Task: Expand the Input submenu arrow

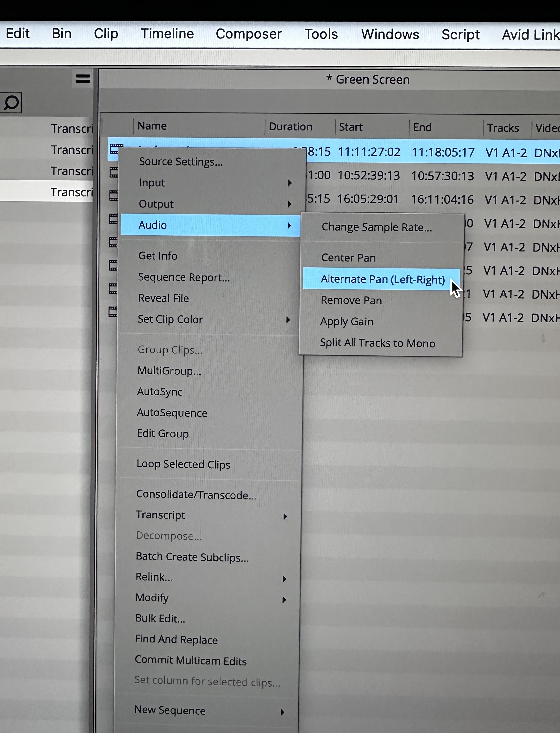Action: point(290,183)
